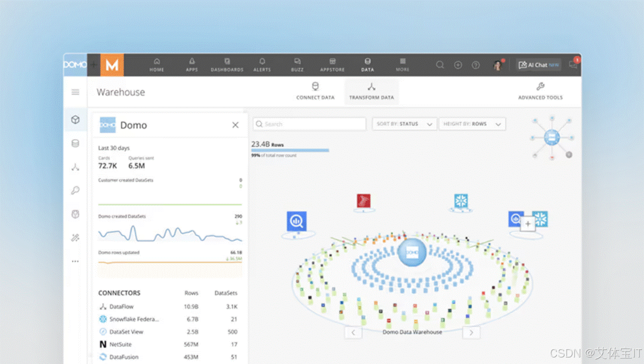
Task: Click the plus add-warehouse tile
Action: [528, 224]
